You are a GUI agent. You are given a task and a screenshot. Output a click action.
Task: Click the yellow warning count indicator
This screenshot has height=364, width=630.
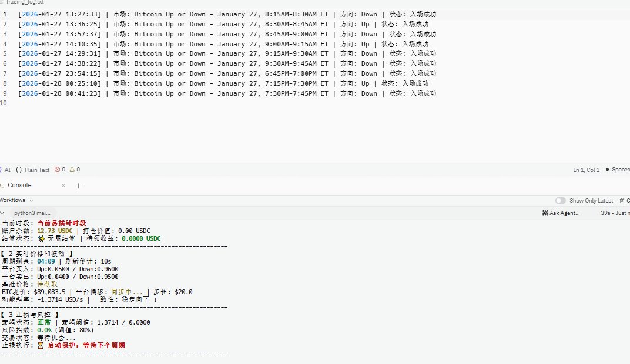pos(75,170)
